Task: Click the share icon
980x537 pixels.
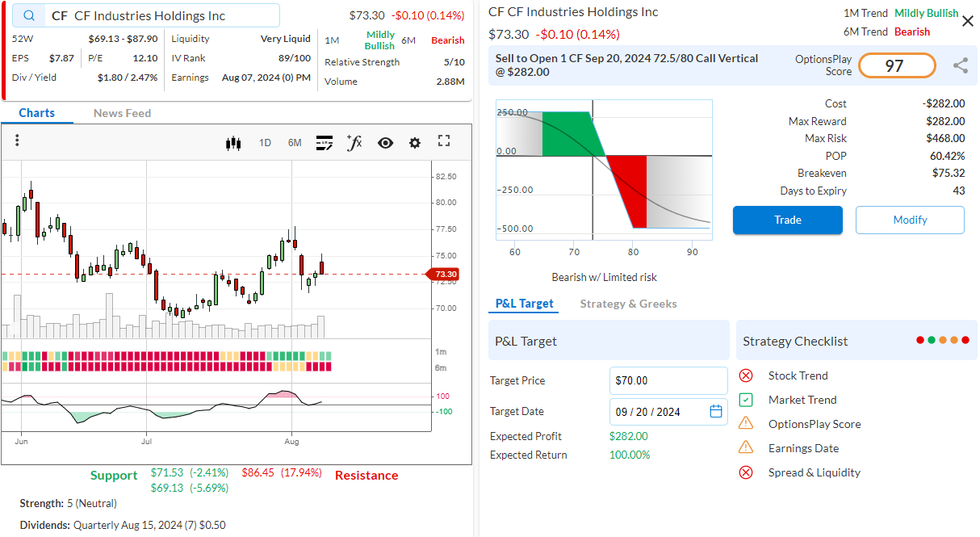Action: pos(961,65)
